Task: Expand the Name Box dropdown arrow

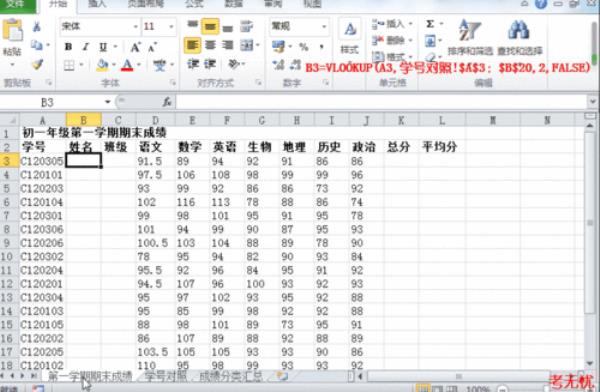Action: 108,102
